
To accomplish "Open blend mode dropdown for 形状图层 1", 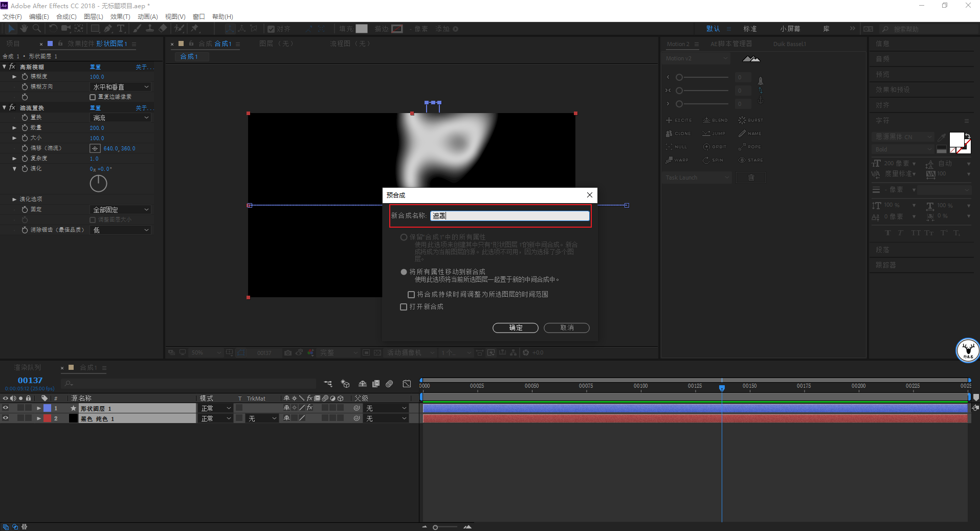I will (x=216, y=408).
